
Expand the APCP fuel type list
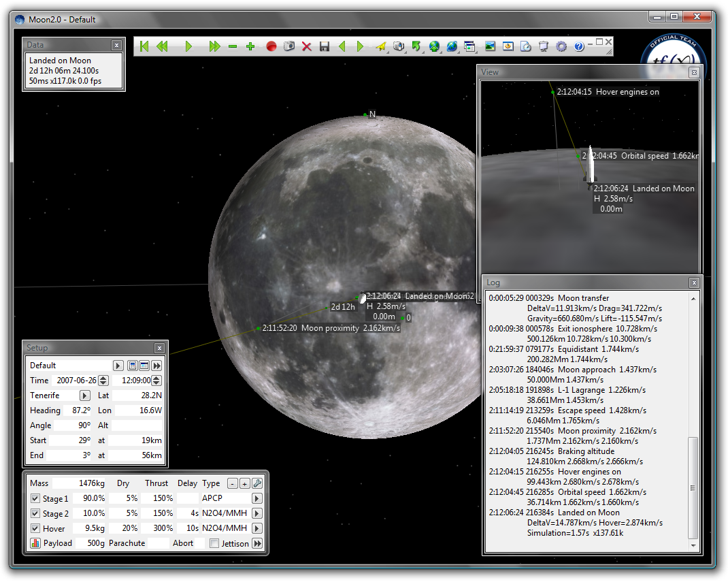pos(257,499)
